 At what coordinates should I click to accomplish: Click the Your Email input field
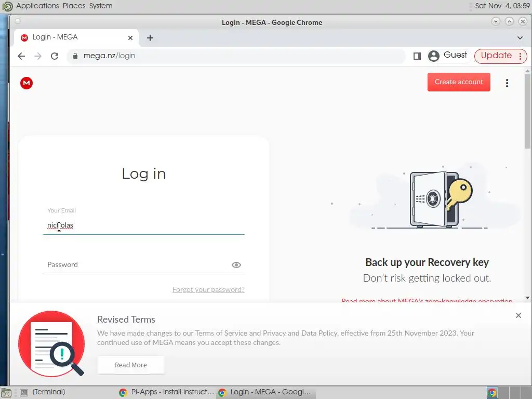point(143,225)
